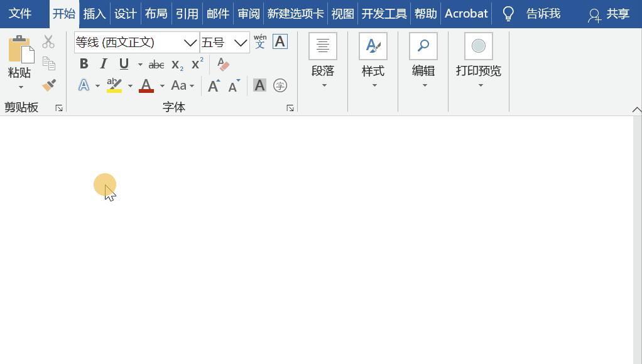Open 打印预览 (Print Preview)
Image resolution: width=642 pixels, height=364 pixels.
point(479,53)
